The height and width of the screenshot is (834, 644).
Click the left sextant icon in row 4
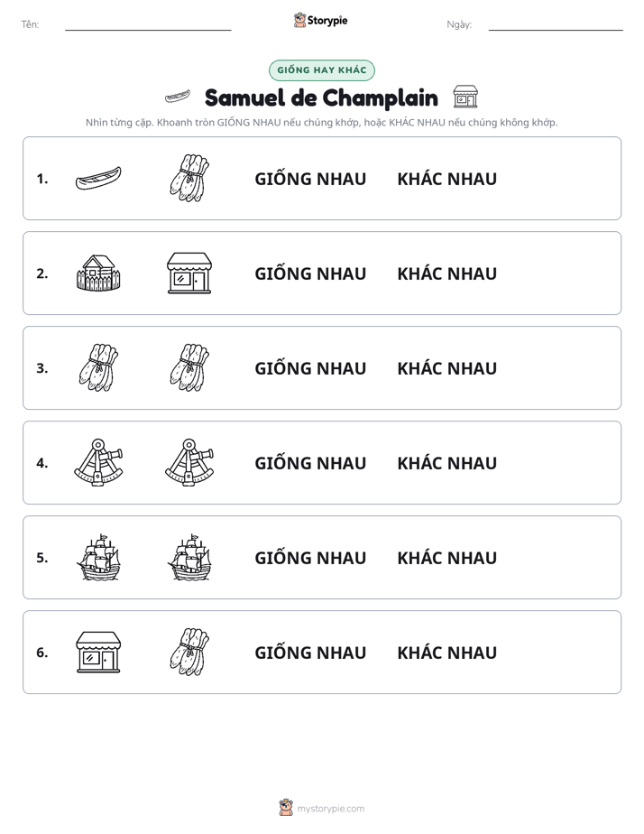click(98, 463)
